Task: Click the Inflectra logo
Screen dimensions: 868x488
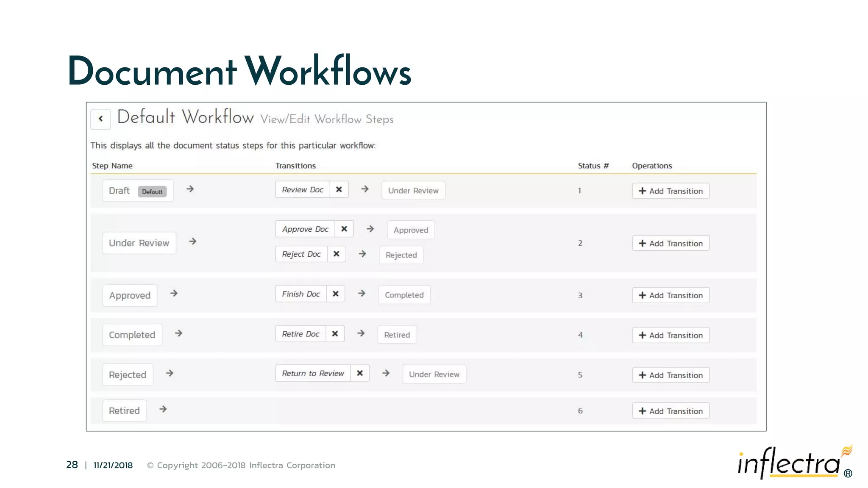Action: (795, 462)
